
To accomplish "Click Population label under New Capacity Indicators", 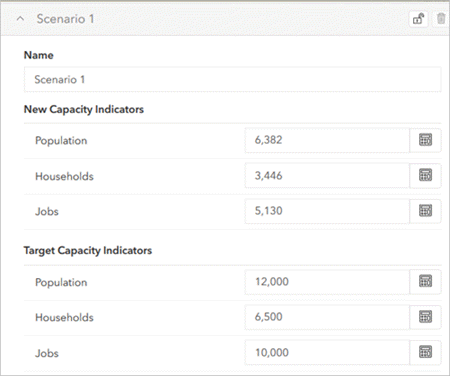I will (x=61, y=141).
